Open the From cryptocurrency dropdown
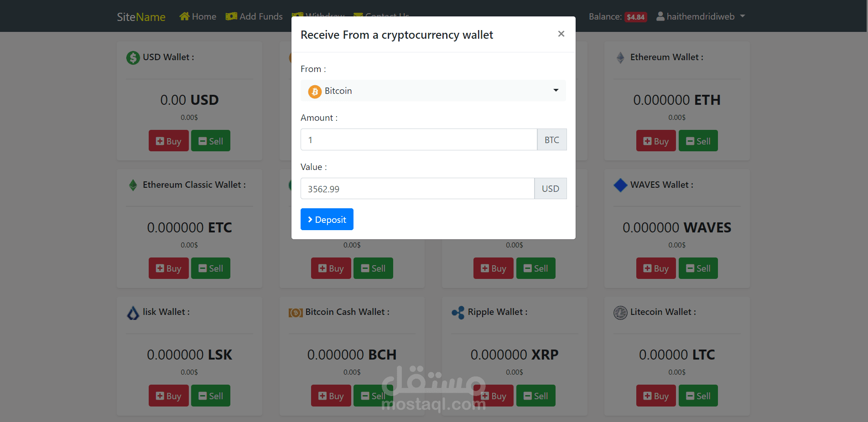 (433, 91)
